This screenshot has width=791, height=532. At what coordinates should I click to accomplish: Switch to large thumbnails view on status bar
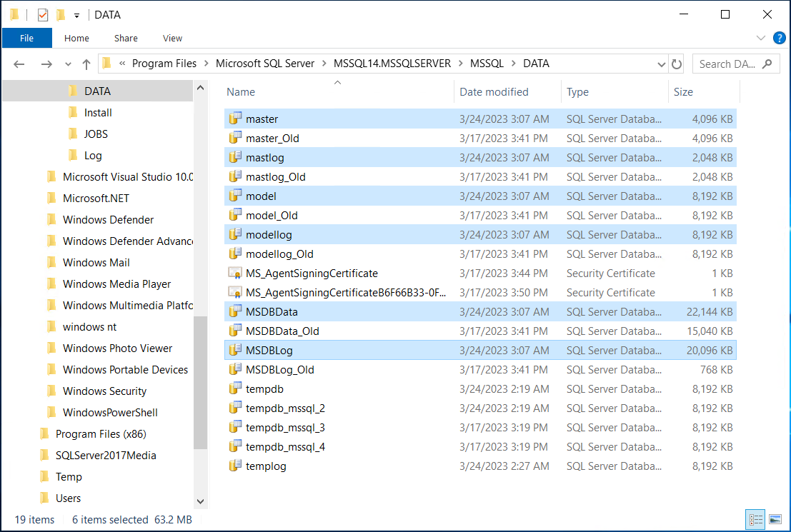click(775, 519)
